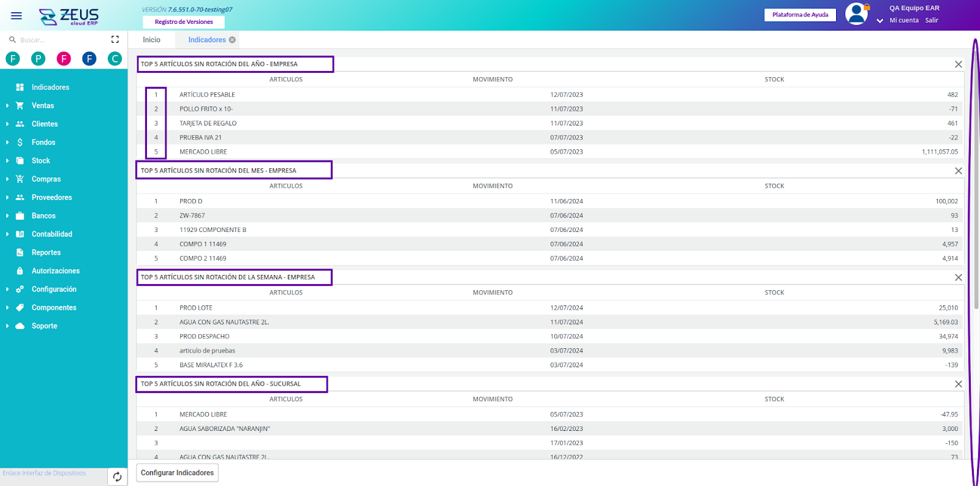Click the Buscar search field
Image resolution: width=980 pixels, height=486 pixels.
point(61,40)
